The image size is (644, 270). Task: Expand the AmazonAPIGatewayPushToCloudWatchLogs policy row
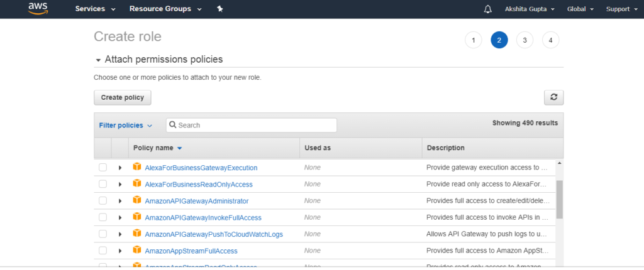[120, 234]
